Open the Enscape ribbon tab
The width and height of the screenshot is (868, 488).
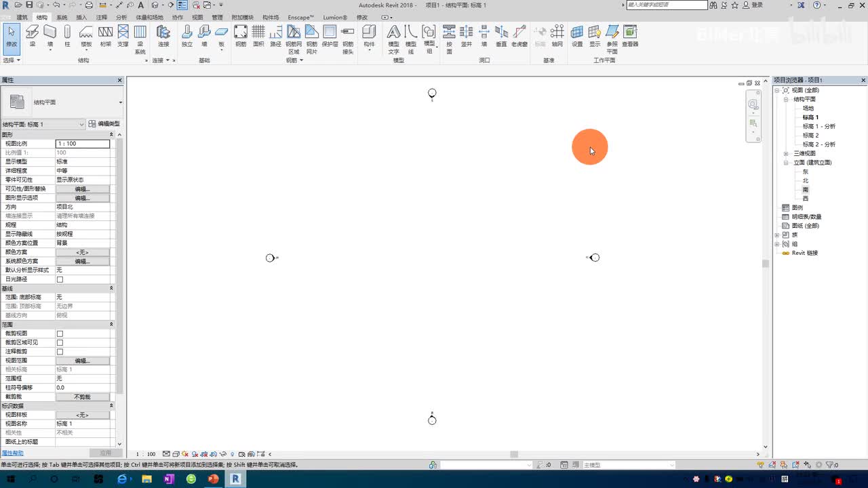301,17
